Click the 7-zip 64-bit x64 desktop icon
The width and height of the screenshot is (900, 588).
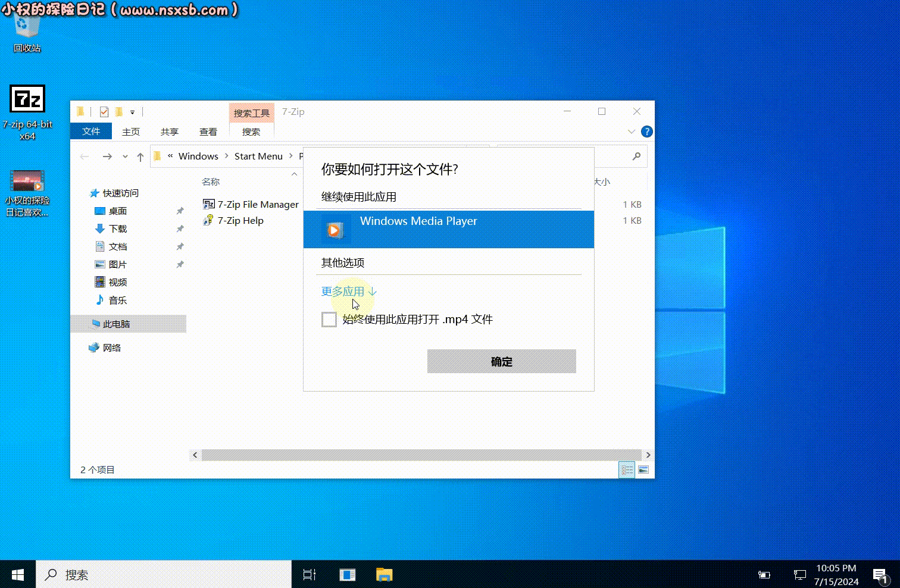(x=27, y=113)
